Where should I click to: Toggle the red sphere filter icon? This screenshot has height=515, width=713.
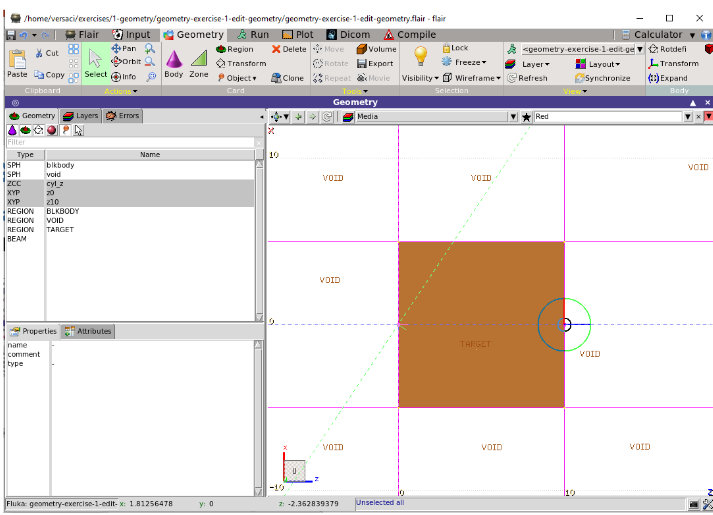(52, 130)
